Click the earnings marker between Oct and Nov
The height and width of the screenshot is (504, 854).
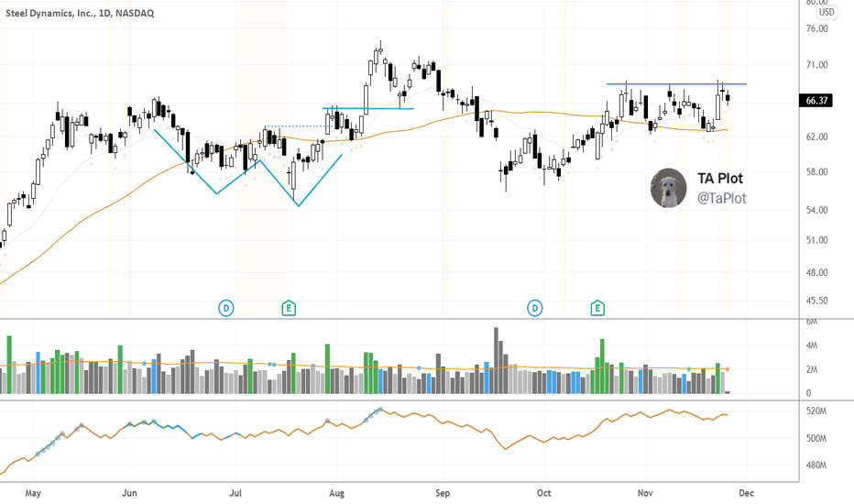pos(597,309)
